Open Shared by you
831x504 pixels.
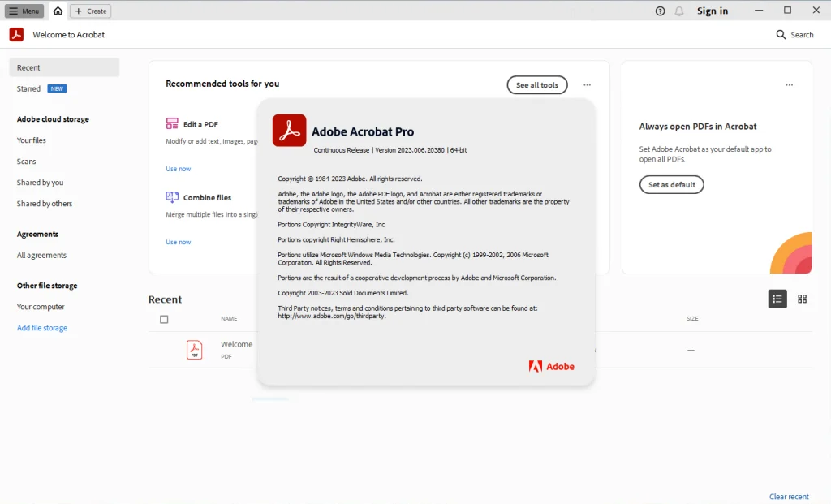[40, 183]
